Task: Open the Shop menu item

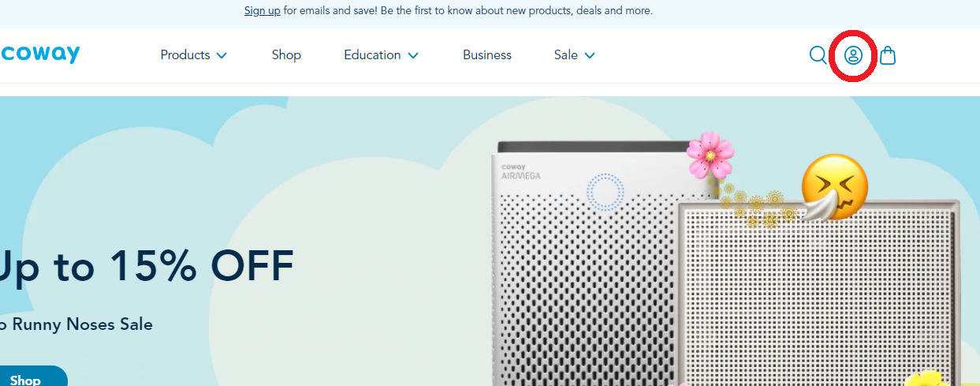Action: click(x=286, y=55)
